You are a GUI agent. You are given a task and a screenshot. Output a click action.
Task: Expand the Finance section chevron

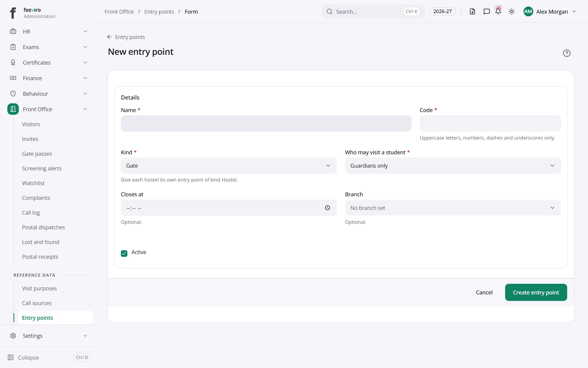coord(85,78)
